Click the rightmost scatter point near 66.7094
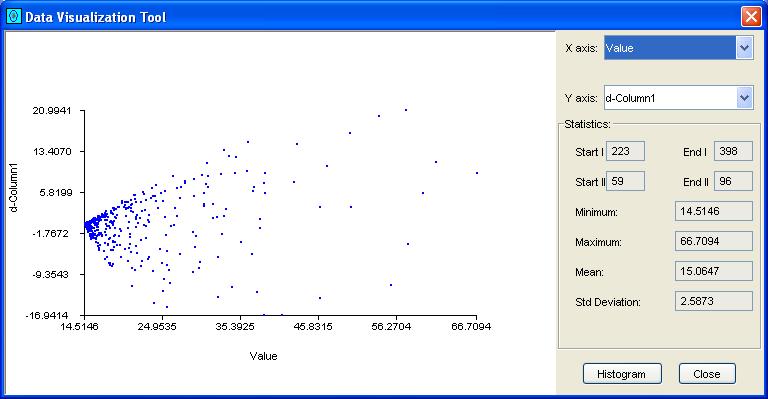This screenshot has width=768, height=399. (477, 173)
